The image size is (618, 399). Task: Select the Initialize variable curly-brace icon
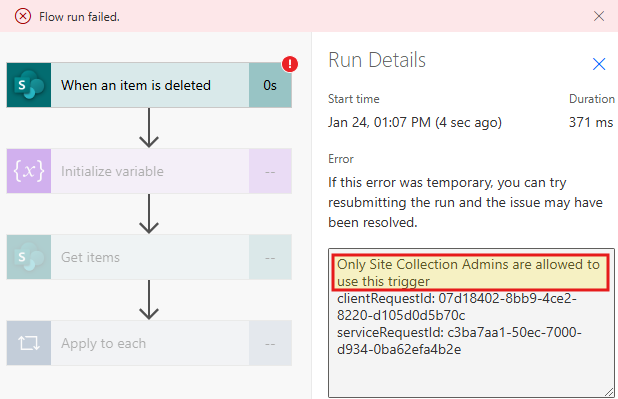point(29,171)
